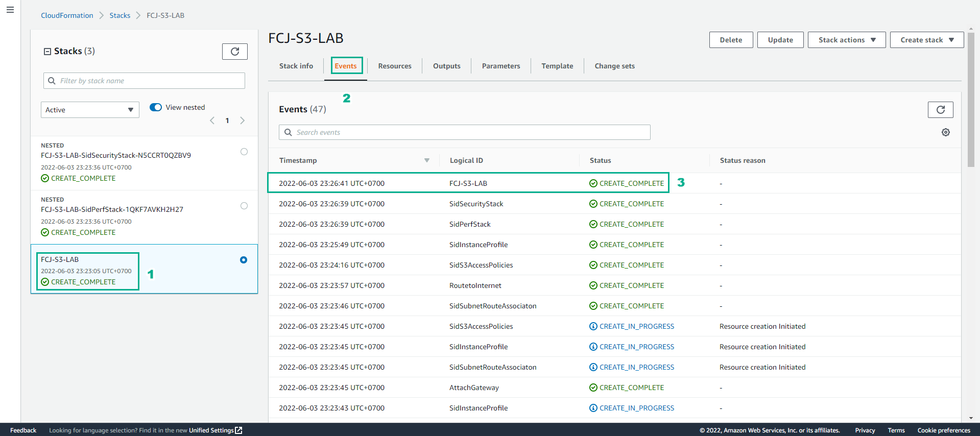
Task: Switch to the Parameters tab
Action: (x=501, y=66)
